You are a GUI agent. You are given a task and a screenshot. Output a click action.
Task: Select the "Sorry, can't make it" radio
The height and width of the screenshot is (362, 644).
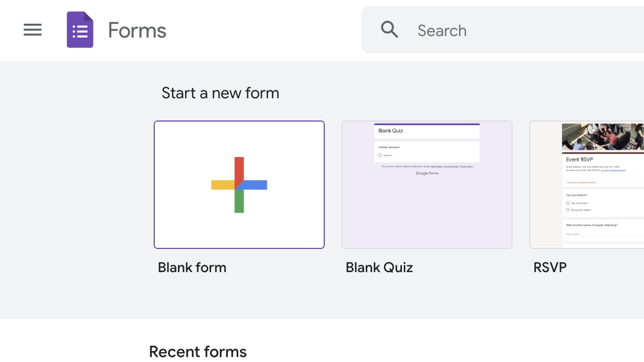pos(568,210)
